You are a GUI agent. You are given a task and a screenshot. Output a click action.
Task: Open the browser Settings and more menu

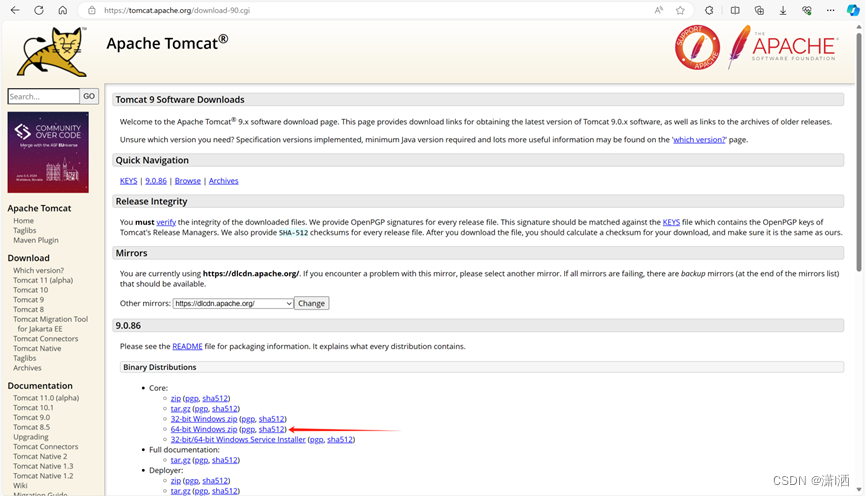coord(830,10)
